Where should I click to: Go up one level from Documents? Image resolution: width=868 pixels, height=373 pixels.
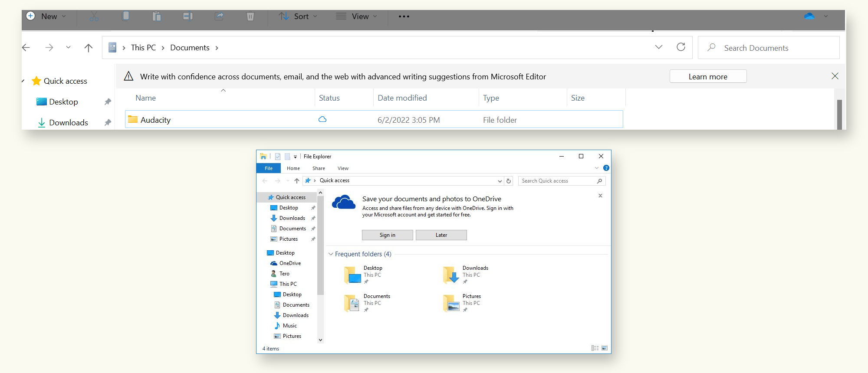89,48
